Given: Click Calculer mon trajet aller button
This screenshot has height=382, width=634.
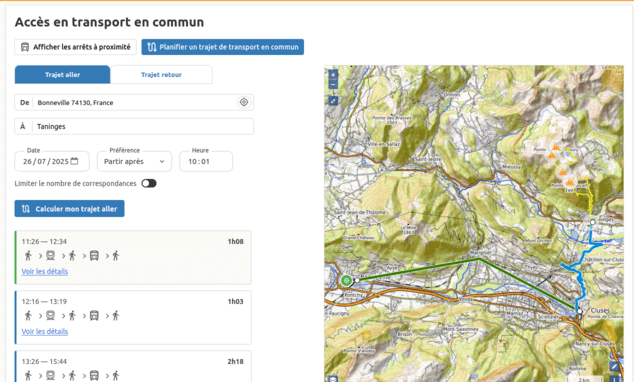Looking at the screenshot, I should click(70, 209).
